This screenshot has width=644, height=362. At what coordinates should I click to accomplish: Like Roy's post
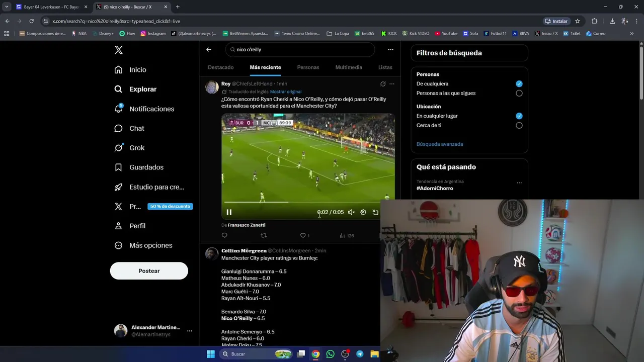pyautogui.click(x=304, y=235)
